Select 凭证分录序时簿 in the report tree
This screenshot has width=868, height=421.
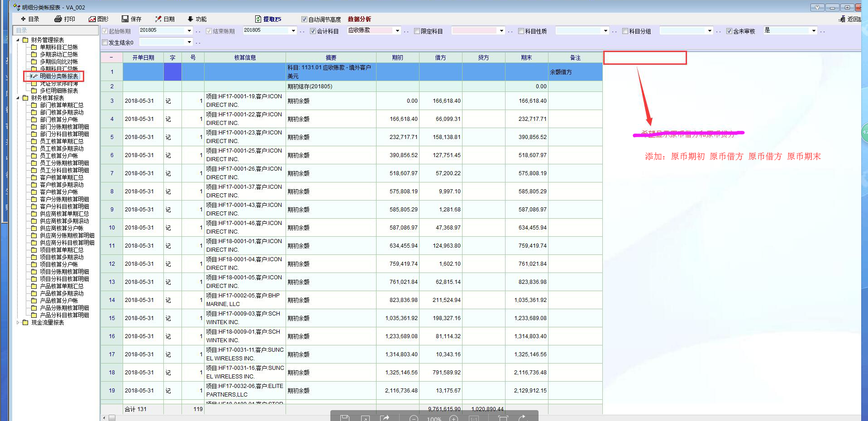coord(59,84)
